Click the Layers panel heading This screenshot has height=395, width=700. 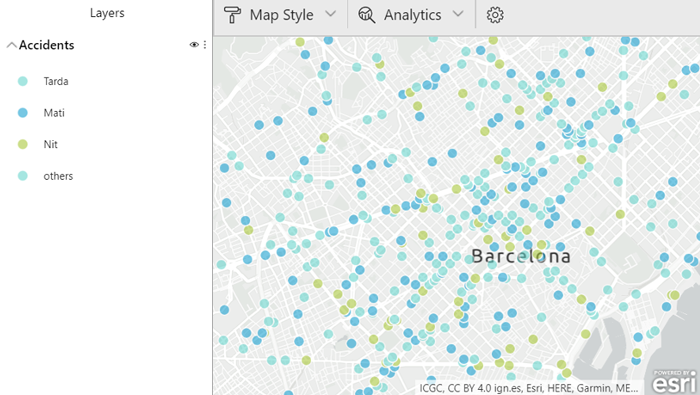pos(107,13)
